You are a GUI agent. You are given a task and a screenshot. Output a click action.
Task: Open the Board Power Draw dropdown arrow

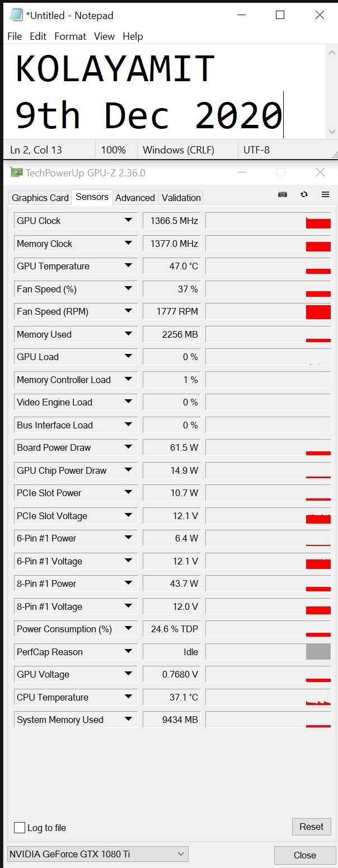[x=129, y=447]
